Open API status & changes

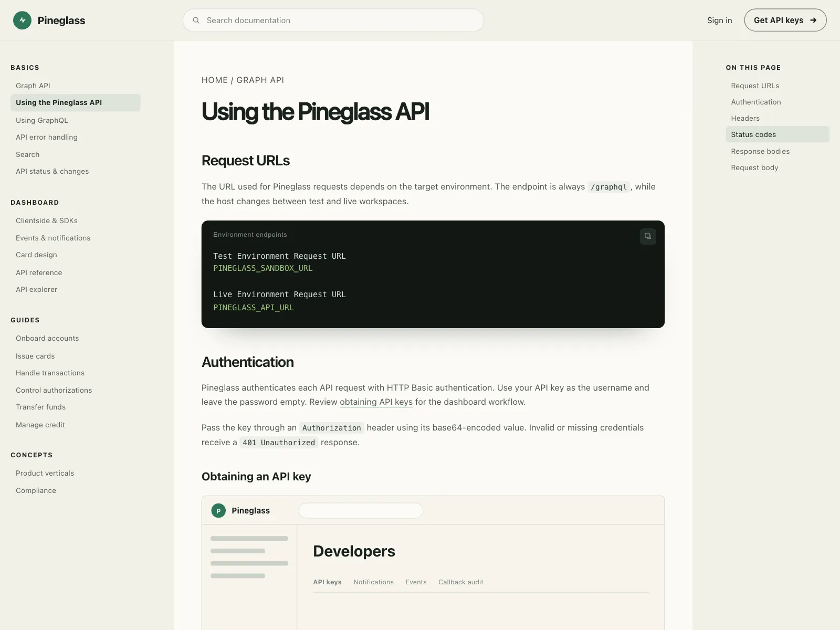[52, 171]
